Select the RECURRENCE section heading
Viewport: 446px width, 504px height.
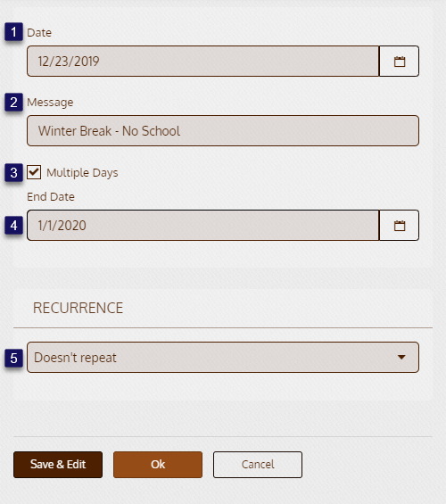[x=78, y=308]
